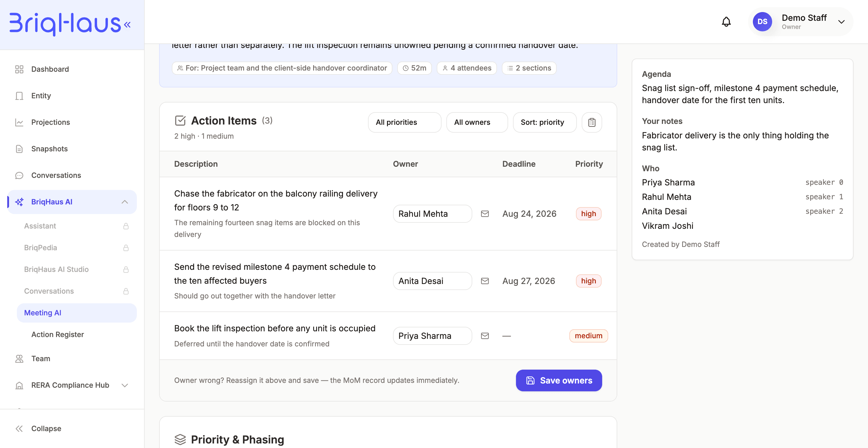Go to Entity in the sidebar
This screenshot has height=448, width=868.
tap(72, 96)
